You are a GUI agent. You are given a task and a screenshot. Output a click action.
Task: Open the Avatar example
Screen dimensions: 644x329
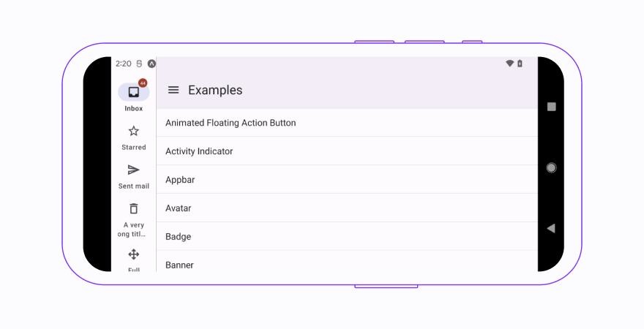tap(178, 208)
